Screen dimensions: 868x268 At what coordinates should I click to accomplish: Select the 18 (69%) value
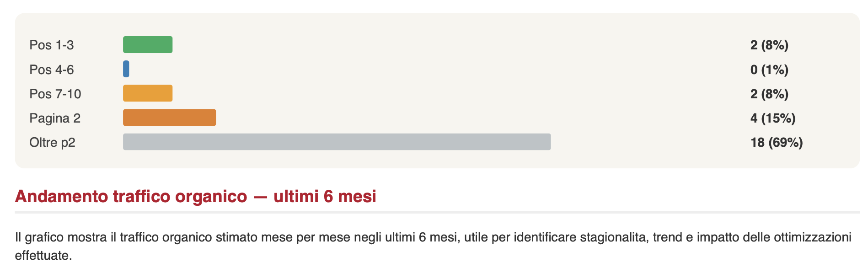tap(777, 142)
